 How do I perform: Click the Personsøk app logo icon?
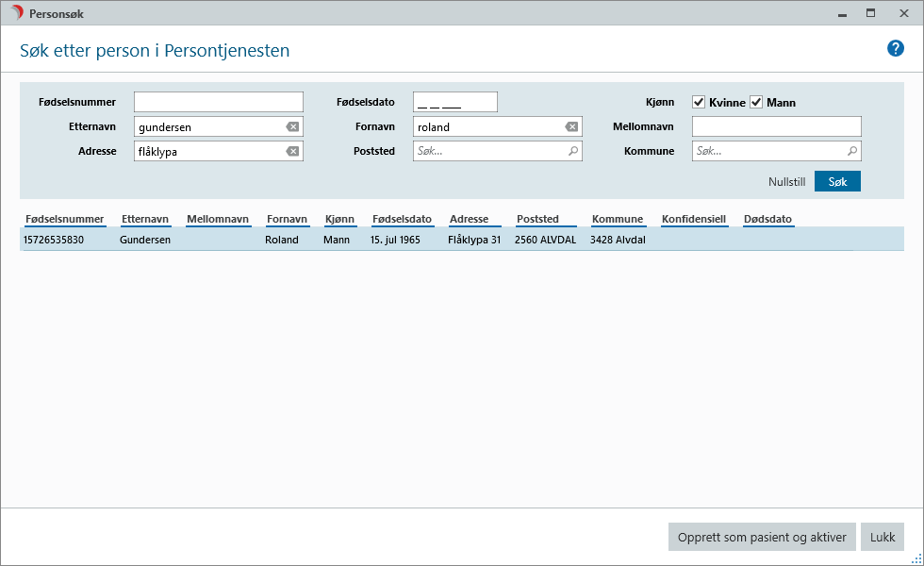coord(16,13)
